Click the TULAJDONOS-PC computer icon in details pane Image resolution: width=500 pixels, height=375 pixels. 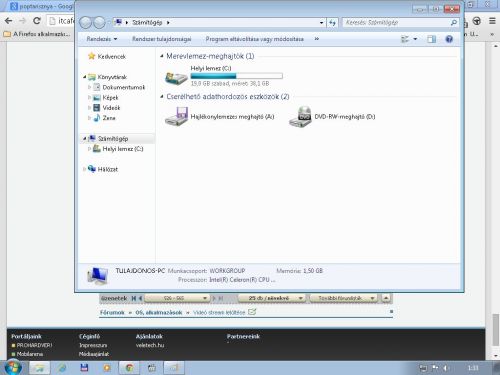(97, 276)
